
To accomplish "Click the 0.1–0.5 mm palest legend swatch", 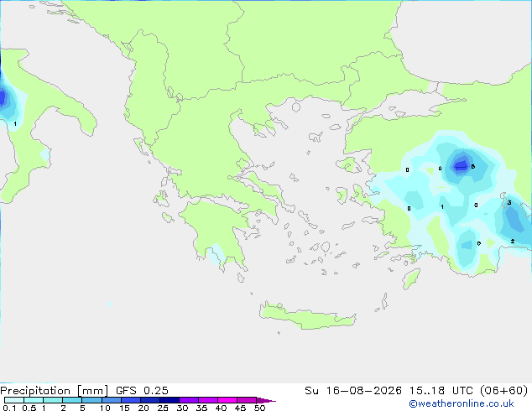I will pos(14,400).
